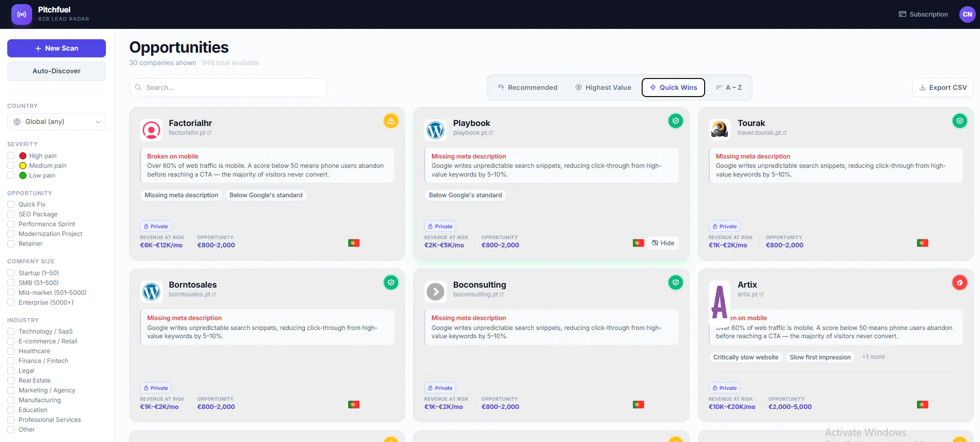Start a New Scan
This screenshot has width=980, height=442.
click(x=56, y=48)
